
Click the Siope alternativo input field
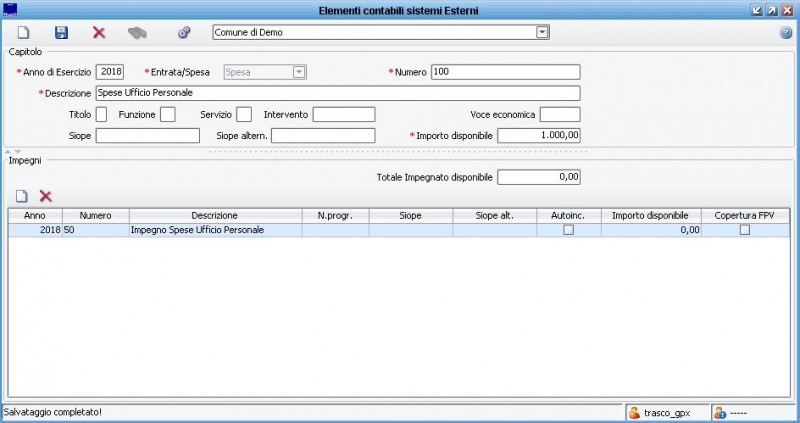coord(322,135)
